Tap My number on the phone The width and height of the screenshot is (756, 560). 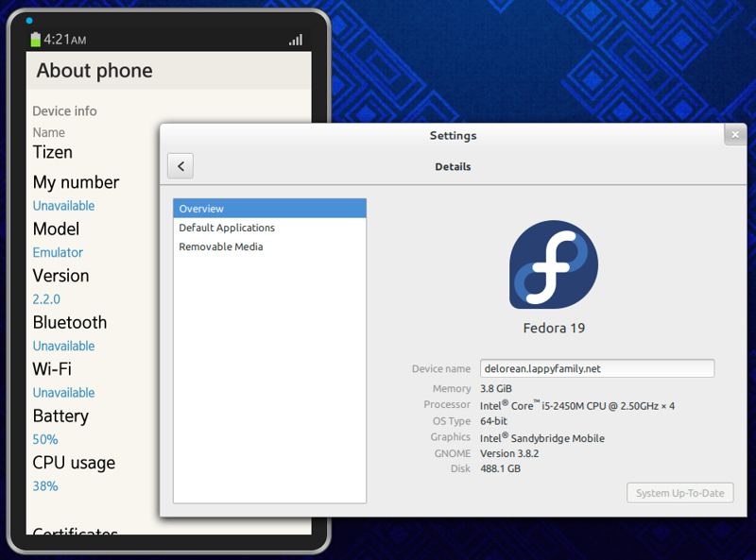pos(77,182)
